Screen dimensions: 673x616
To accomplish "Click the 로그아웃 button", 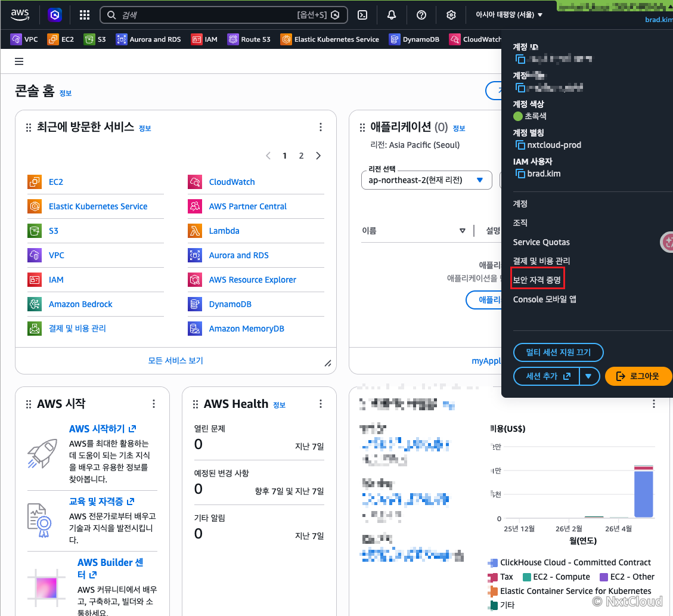I will [x=638, y=376].
